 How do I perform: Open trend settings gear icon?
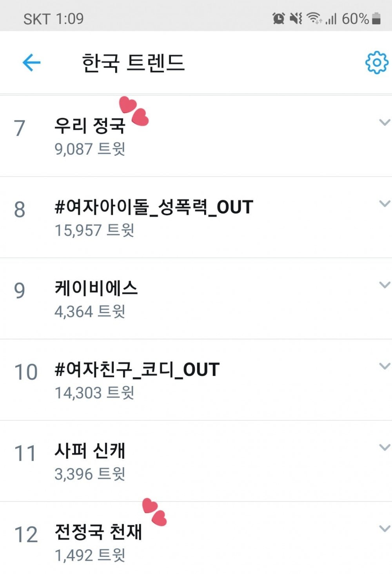pos(376,62)
